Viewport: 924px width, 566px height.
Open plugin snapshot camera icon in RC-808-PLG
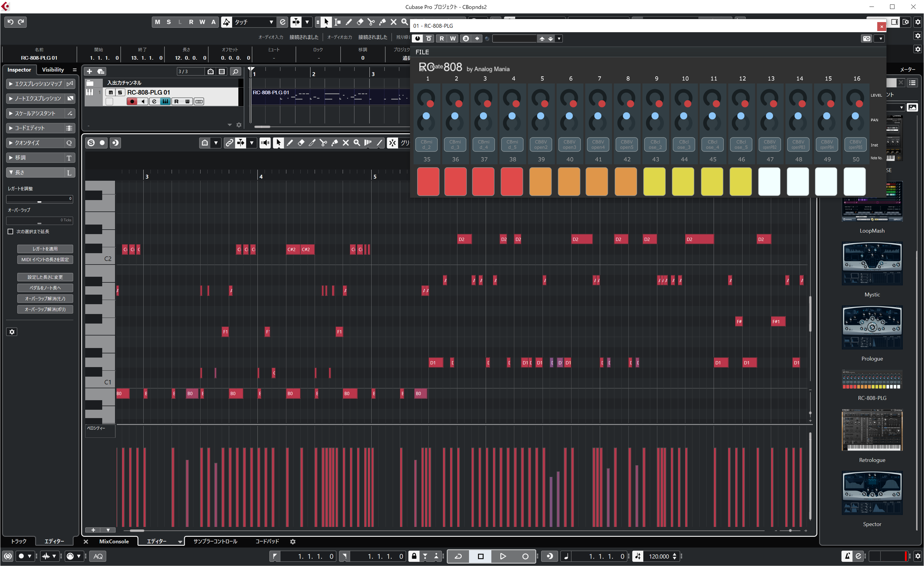click(x=866, y=39)
